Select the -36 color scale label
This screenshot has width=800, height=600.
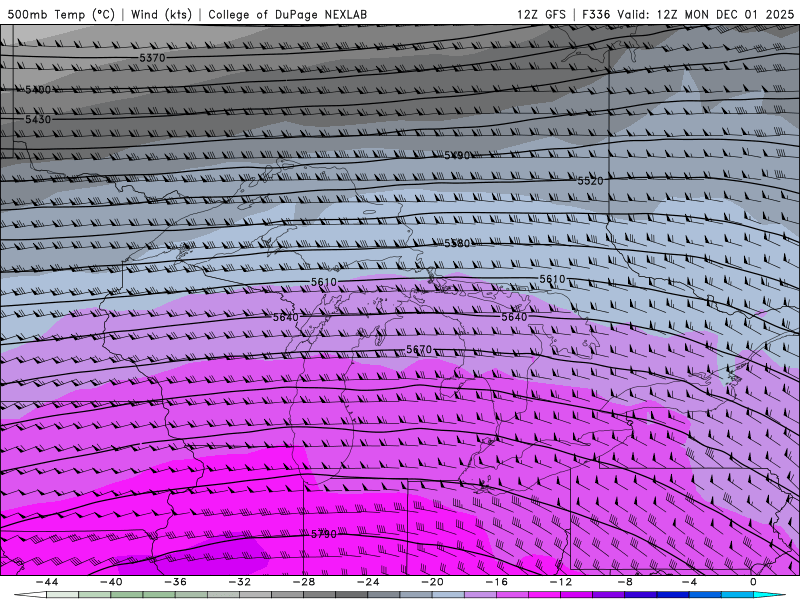(176, 582)
